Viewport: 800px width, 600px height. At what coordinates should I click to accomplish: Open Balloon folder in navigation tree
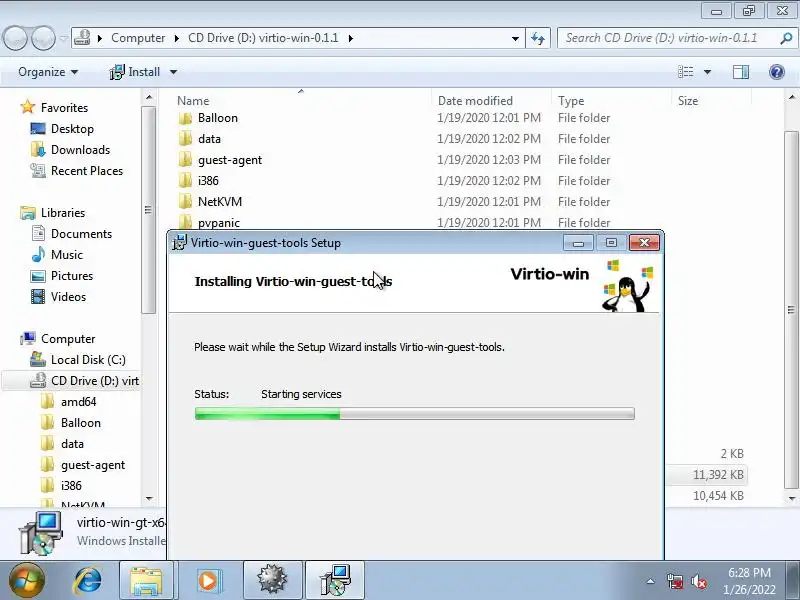[81, 423]
